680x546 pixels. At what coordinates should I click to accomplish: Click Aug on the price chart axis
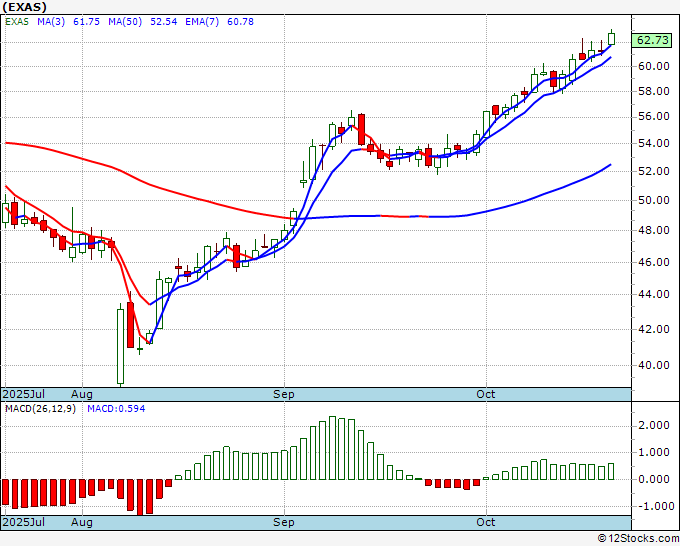point(82,394)
